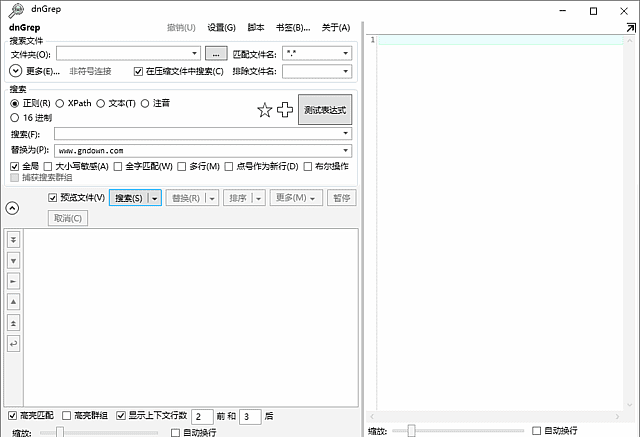
Task: Enable 全字匹配(W) checkbox
Action: tap(118, 166)
